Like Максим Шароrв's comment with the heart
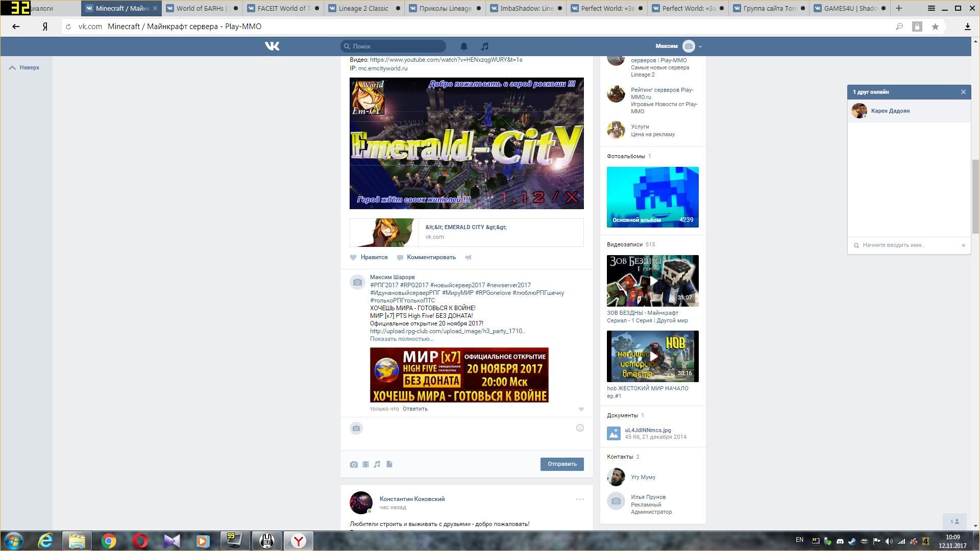 [581, 409]
